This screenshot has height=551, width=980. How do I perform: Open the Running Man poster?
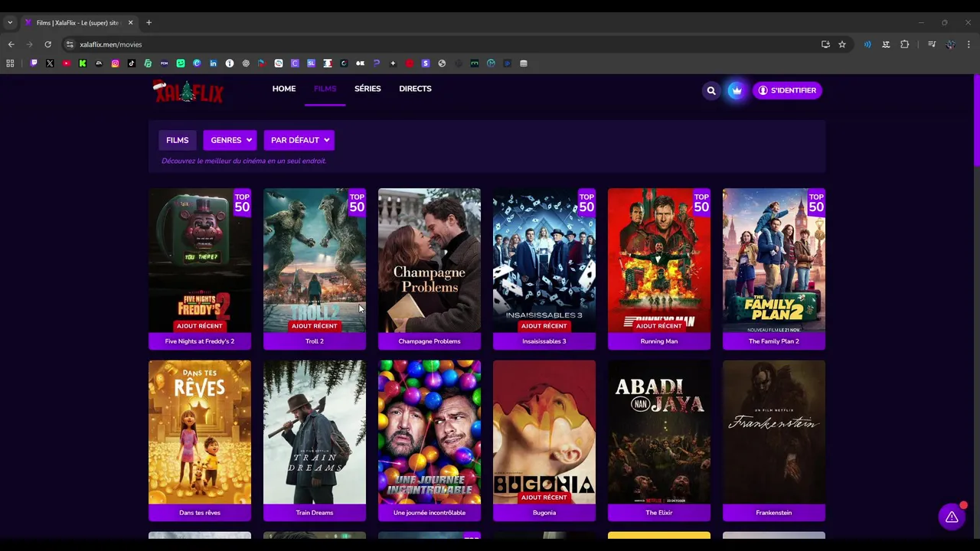[659, 260]
